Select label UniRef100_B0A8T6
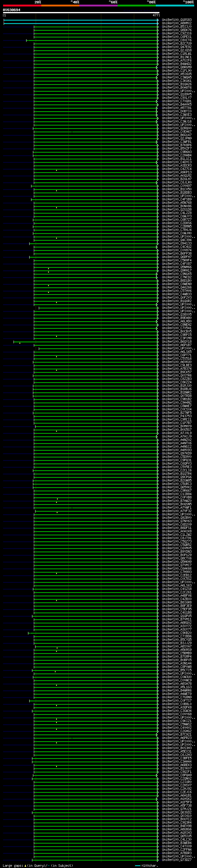197x868 pixels. 177,88
